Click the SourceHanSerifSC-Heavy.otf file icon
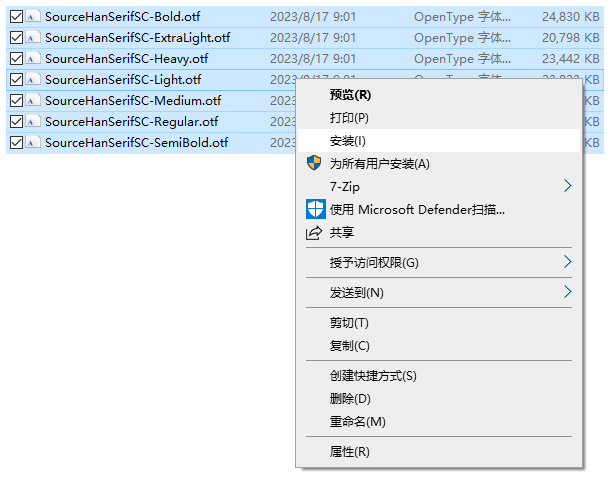The width and height of the screenshot is (615, 480). [x=33, y=59]
